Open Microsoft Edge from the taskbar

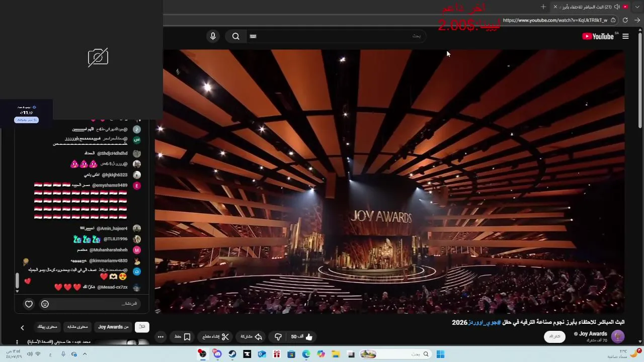click(306, 354)
